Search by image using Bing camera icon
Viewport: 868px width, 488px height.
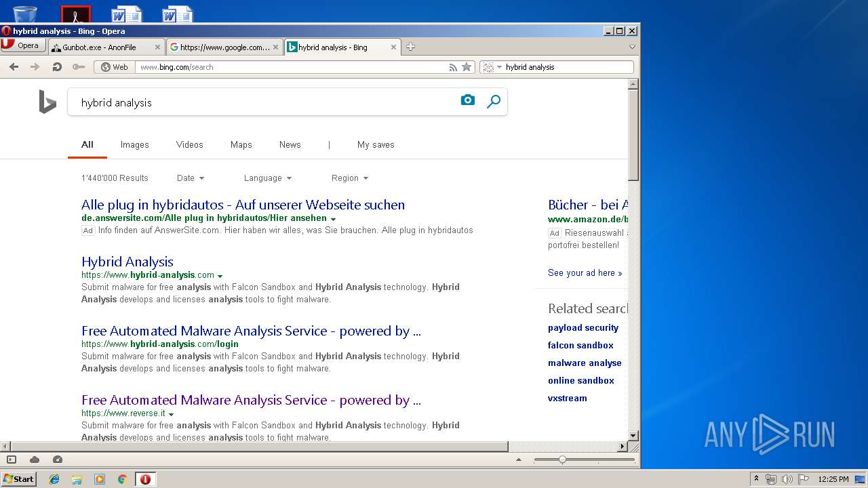(468, 100)
